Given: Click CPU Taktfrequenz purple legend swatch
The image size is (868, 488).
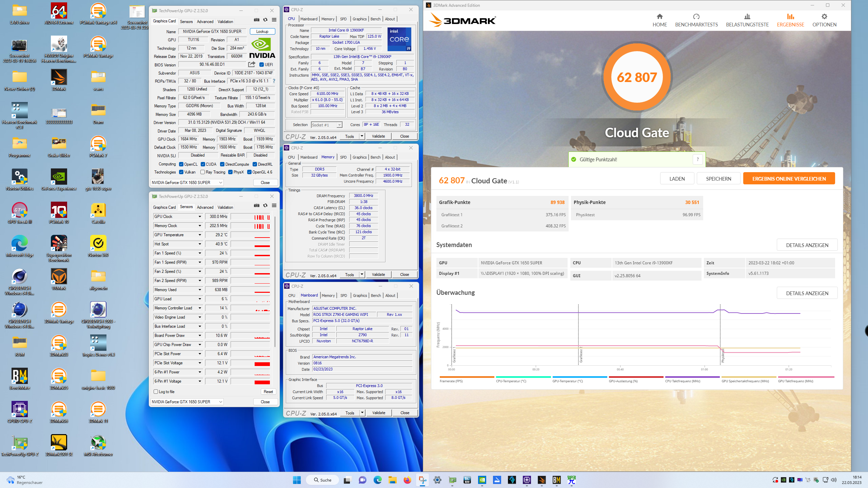Looking at the screenshot, I should [x=692, y=377].
